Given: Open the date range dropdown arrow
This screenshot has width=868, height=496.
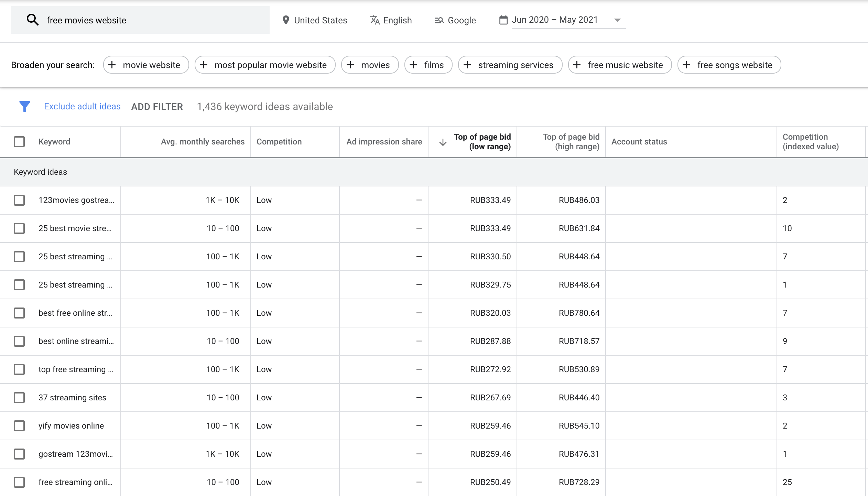Looking at the screenshot, I should (x=617, y=20).
